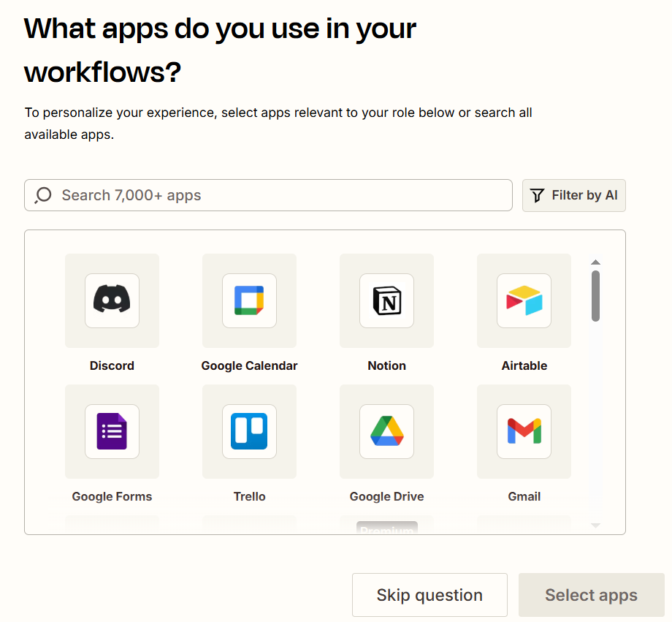
Task: Pick the Google Drive app icon
Action: coord(386,431)
